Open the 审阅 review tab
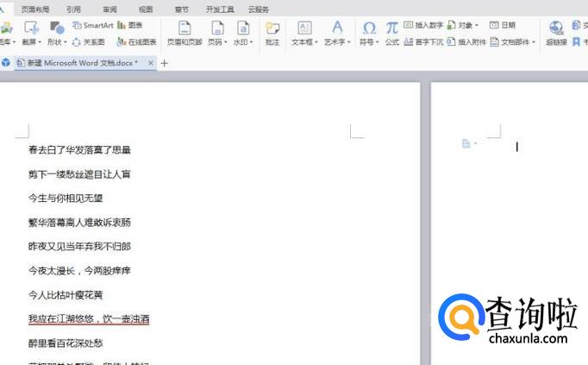 (x=109, y=9)
